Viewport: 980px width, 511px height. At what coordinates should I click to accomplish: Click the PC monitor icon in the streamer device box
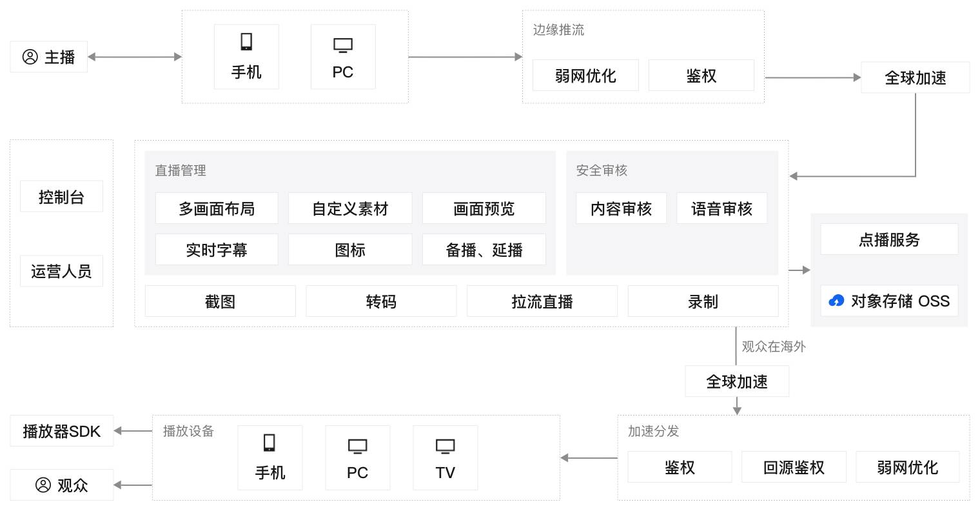[x=343, y=45]
